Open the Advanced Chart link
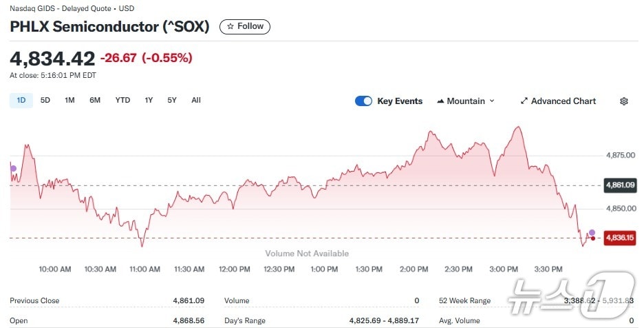644x328 pixels. (x=563, y=101)
